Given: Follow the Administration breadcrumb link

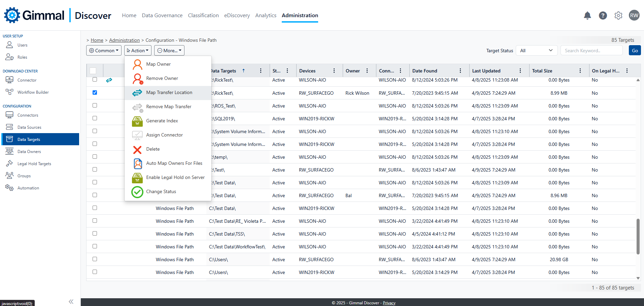Looking at the screenshot, I should click(x=124, y=40).
